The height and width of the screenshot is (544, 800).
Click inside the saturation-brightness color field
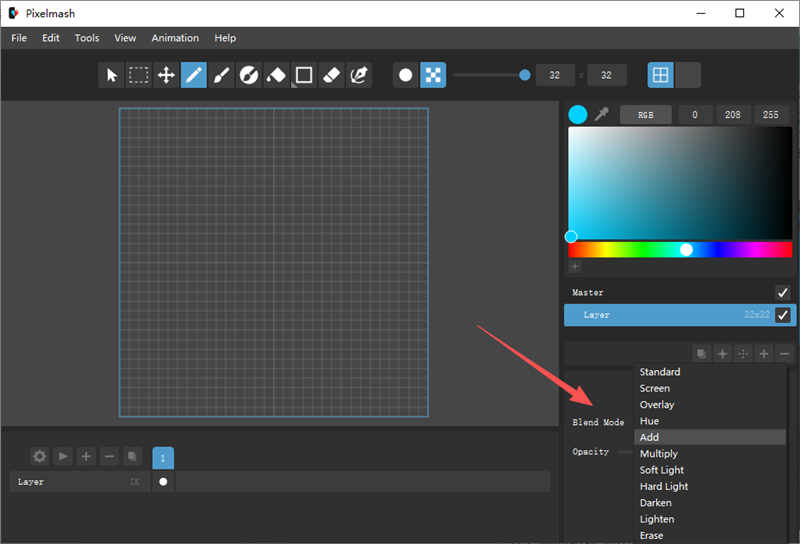point(680,183)
